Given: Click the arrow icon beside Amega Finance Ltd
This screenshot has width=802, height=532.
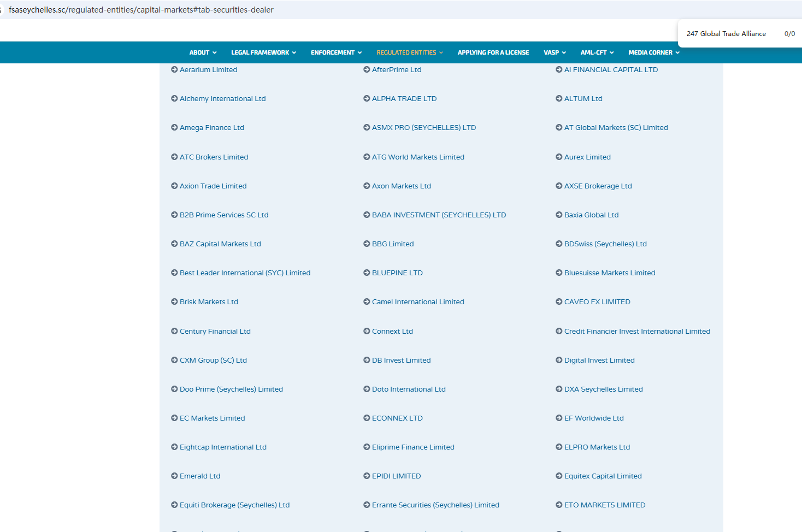Looking at the screenshot, I should [x=174, y=127].
